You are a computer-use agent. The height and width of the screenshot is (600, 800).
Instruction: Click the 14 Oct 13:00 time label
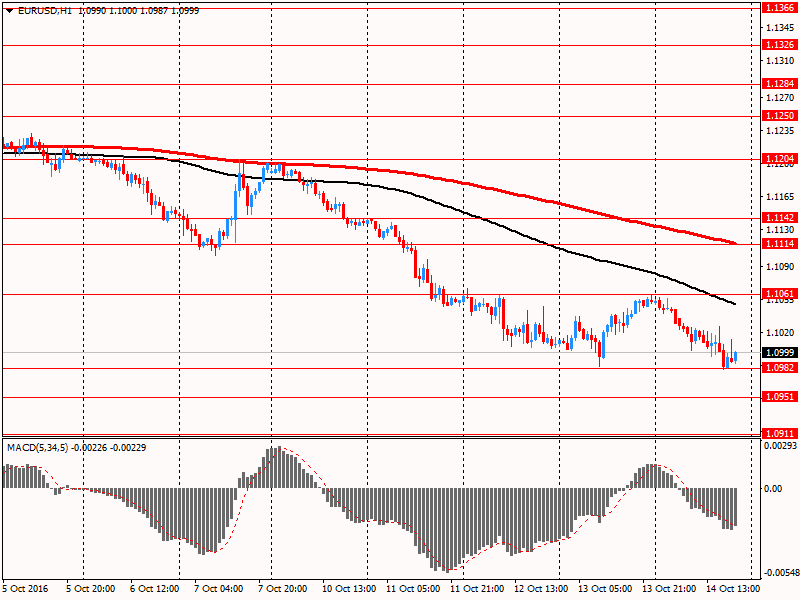(735, 589)
